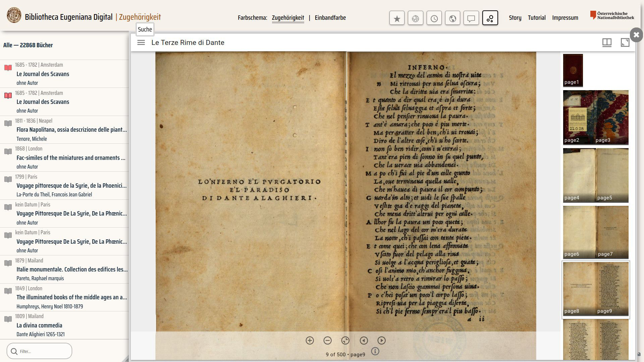Open Fac-similes of the miniatures entry

[x=64, y=158]
